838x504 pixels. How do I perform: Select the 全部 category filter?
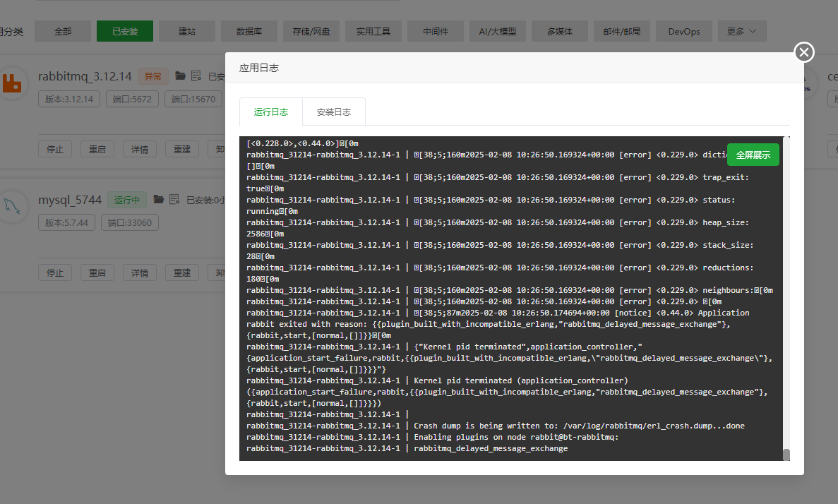63,32
